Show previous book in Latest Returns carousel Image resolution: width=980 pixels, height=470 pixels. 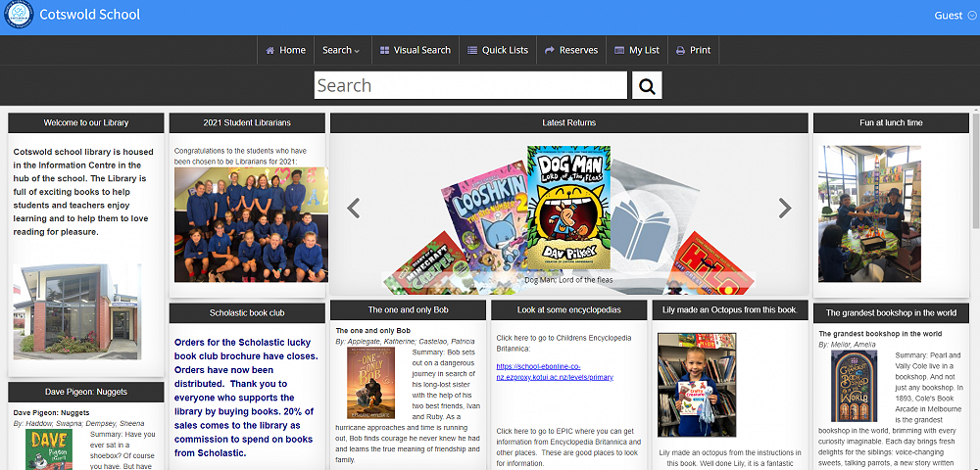[354, 208]
